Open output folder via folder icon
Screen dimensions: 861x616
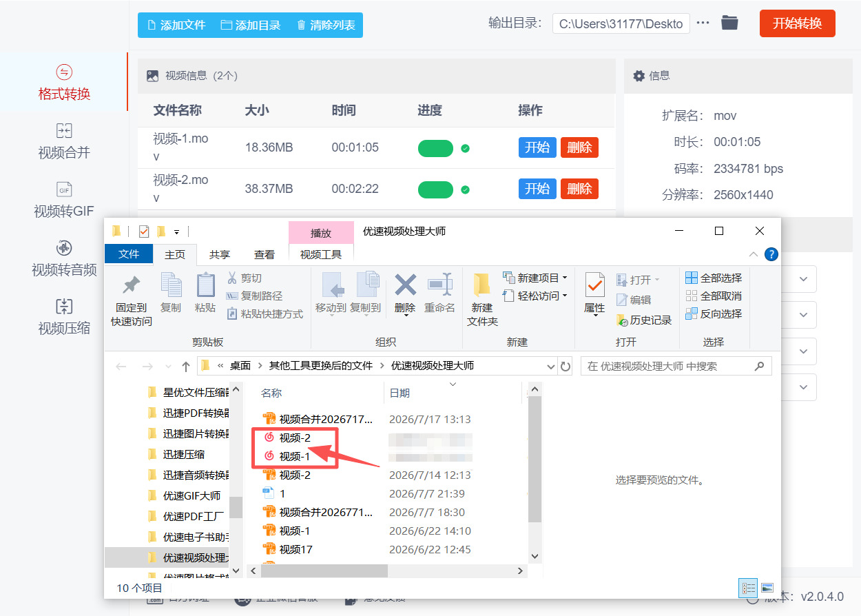tap(729, 23)
